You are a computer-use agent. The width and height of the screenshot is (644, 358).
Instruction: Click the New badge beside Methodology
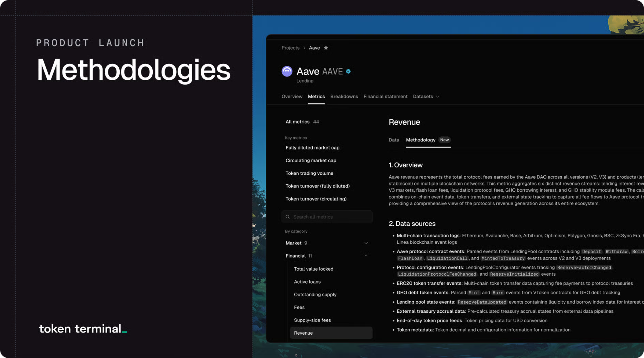(x=444, y=140)
